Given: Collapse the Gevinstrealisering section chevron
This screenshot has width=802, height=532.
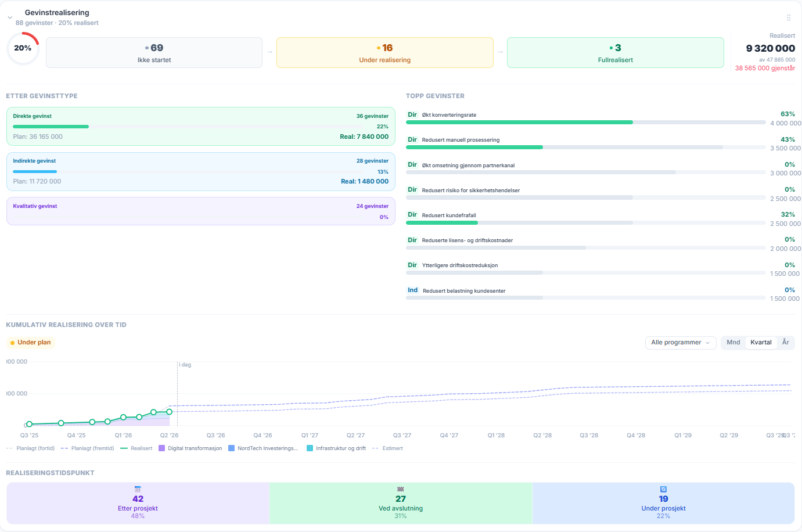Looking at the screenshot, I should [10, 17].
